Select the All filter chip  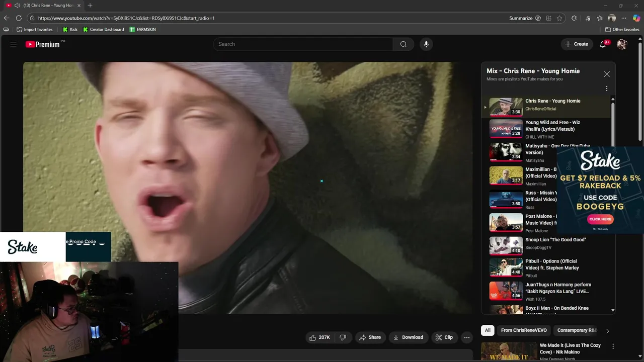487,330
